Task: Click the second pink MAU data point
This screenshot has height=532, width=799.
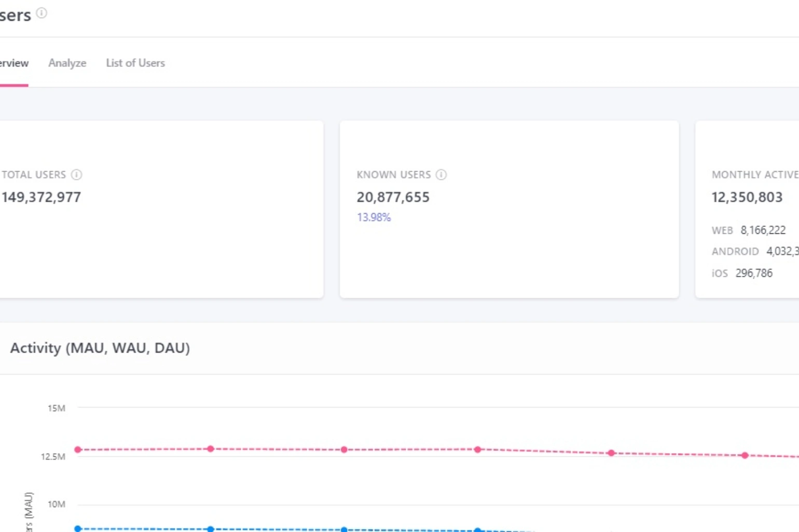Action: pos(210,449)
